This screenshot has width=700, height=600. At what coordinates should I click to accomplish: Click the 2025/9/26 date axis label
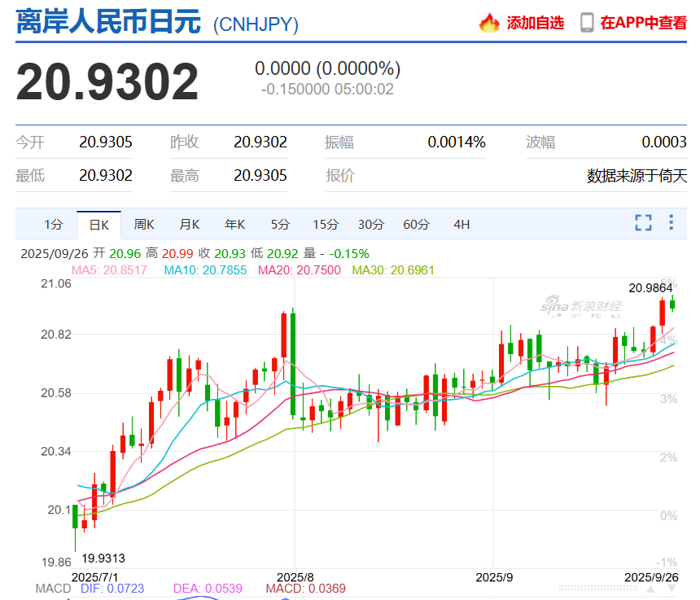coord(651,577)
